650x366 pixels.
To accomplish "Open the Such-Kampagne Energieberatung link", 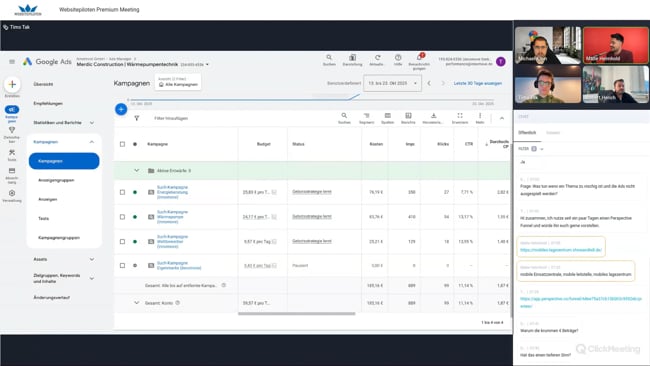I will (x=172, y=192).
